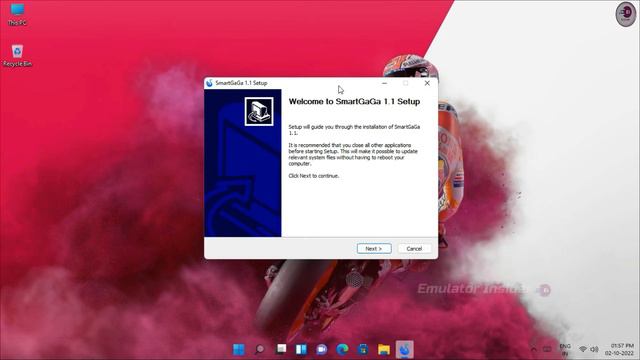
Task: Open the clock and date 01:57 PM
Action: tap(620, 349)
